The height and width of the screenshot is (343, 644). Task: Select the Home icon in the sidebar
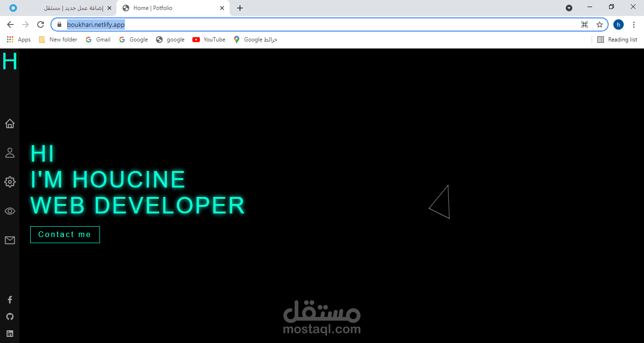(10, 123)
